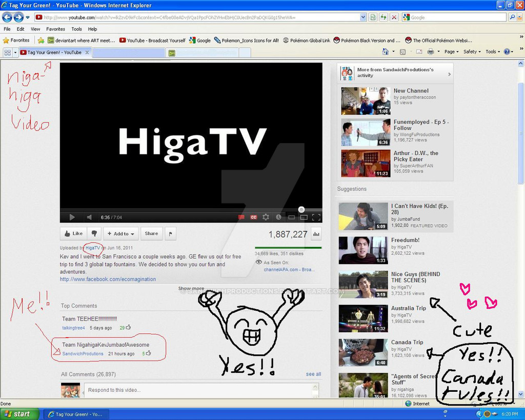Show video statistics chart button

tap(316, 234)
